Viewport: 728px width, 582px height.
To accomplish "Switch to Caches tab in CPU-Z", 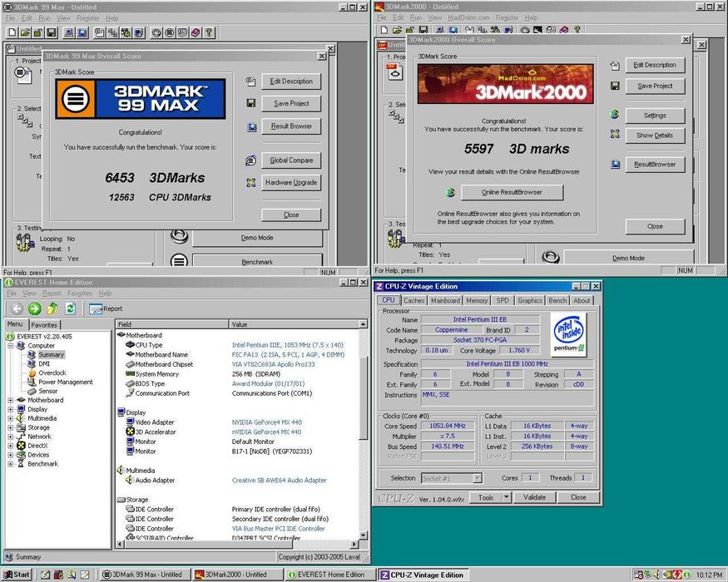I will pyautogui.click(x=414, y=300).
